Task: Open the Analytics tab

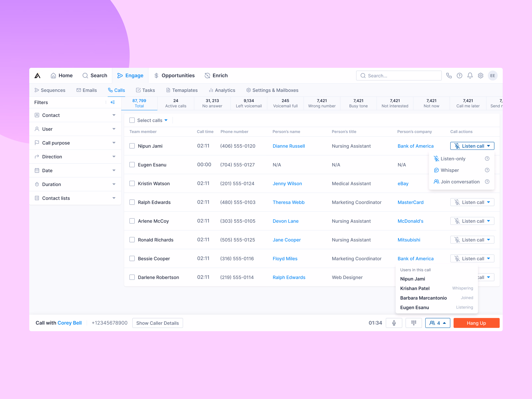Action: [x=222, y=90]
